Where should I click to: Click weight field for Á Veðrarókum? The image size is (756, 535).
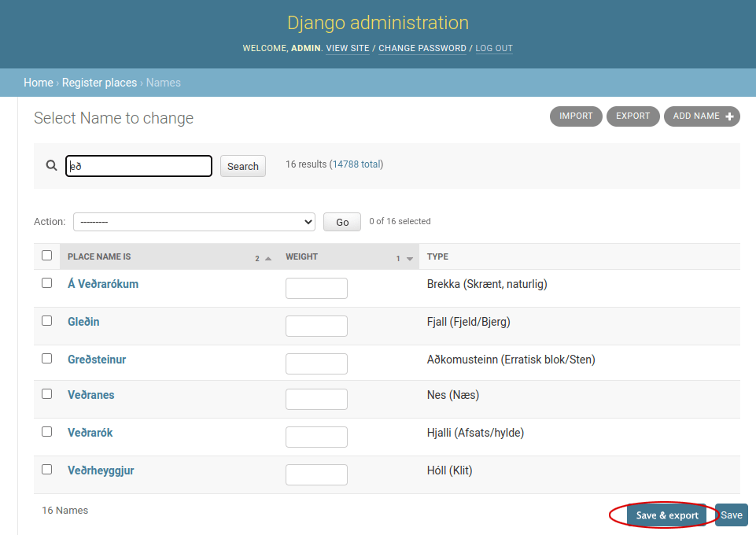[316, 288]
